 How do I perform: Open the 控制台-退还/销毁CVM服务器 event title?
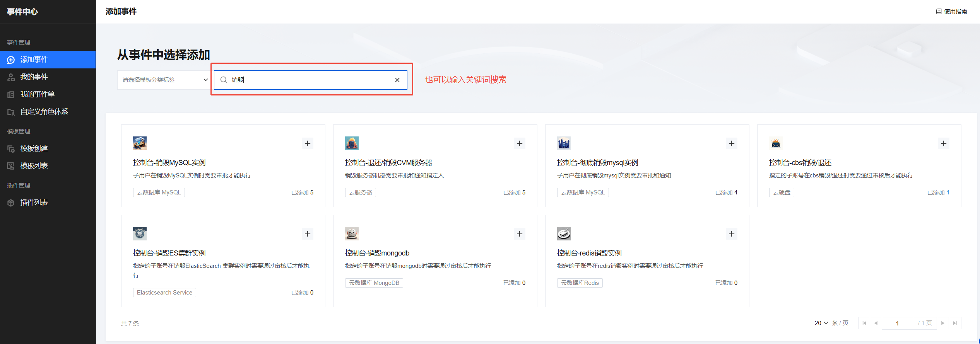click(x=388, y=163)
